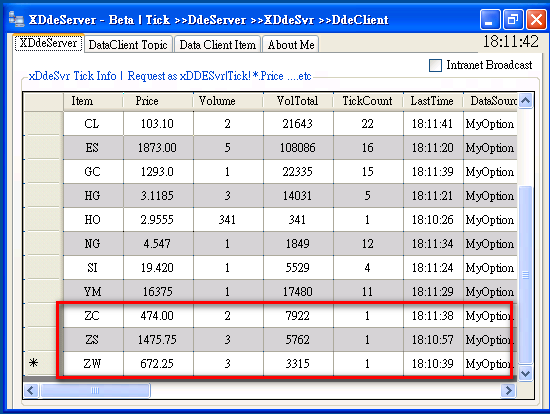Select the HO item cell

(93, 220)
